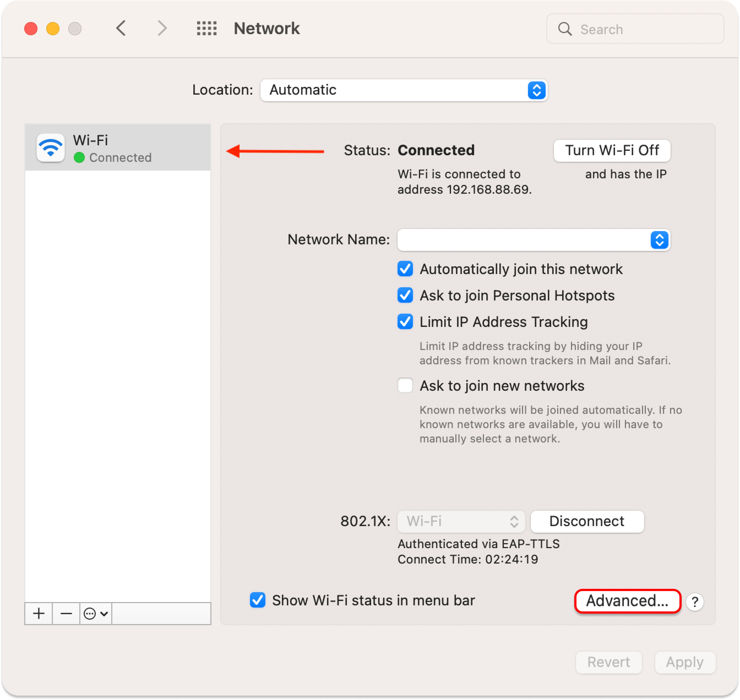This screenshot has width=740, height=700.
Task: Expand the Network Name dropdown
Action: point(534,240)
